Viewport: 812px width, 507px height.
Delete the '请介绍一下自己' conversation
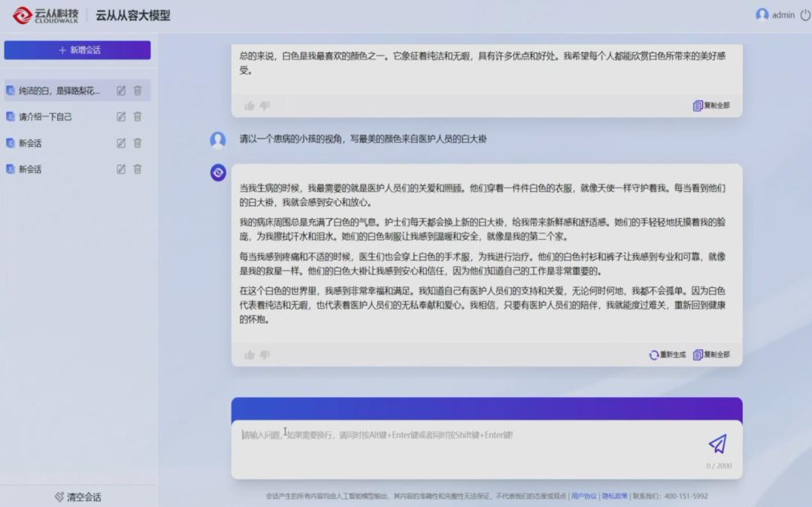138,117
